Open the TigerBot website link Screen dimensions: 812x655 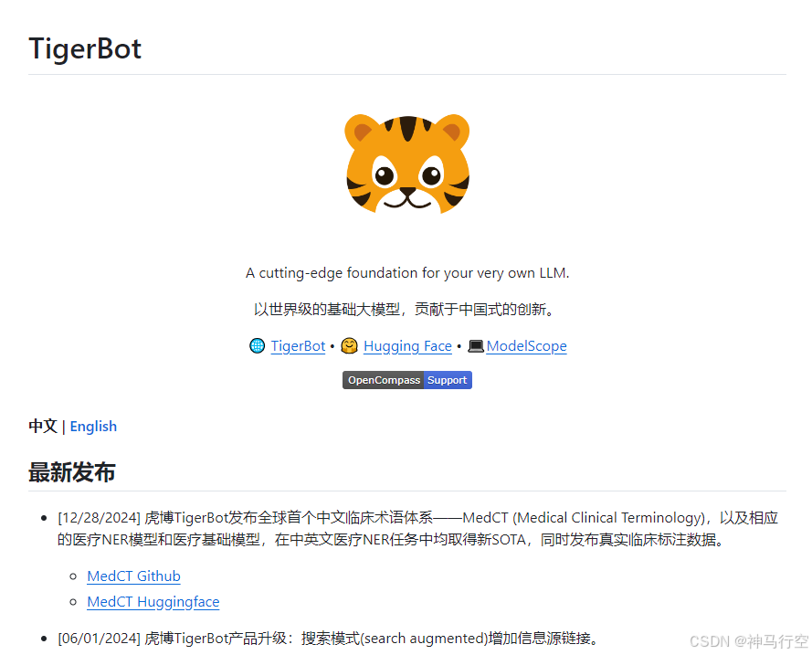298,346
